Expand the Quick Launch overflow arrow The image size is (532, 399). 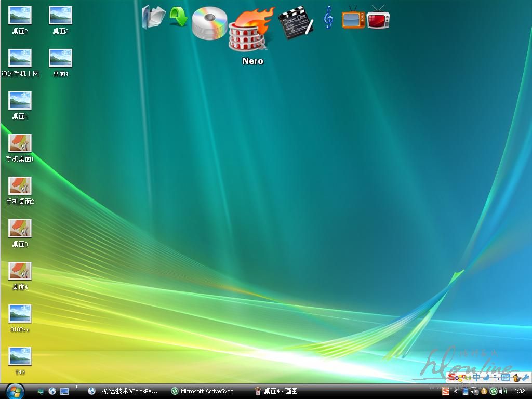pyautogui.click(x=77, y=387)
